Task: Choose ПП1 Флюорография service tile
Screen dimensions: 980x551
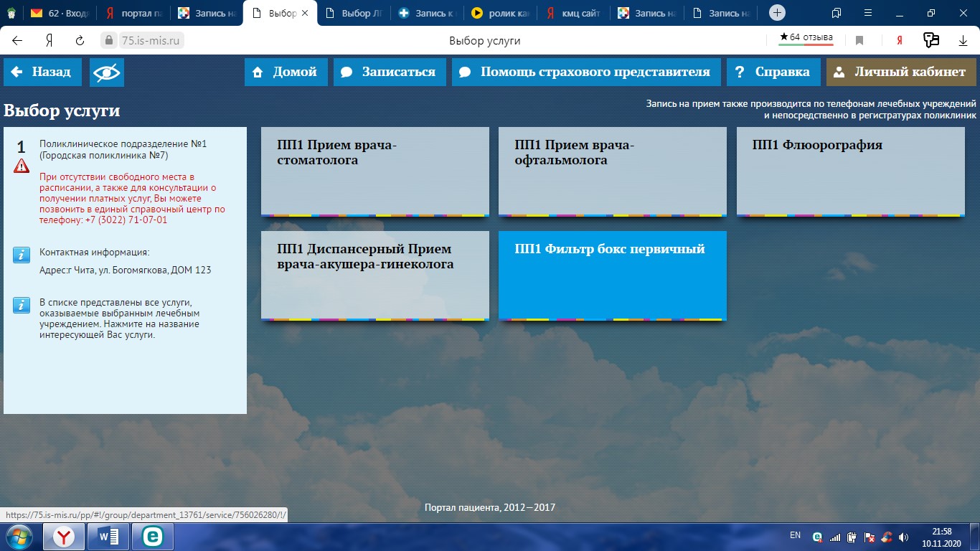Action: pos(850,171)
